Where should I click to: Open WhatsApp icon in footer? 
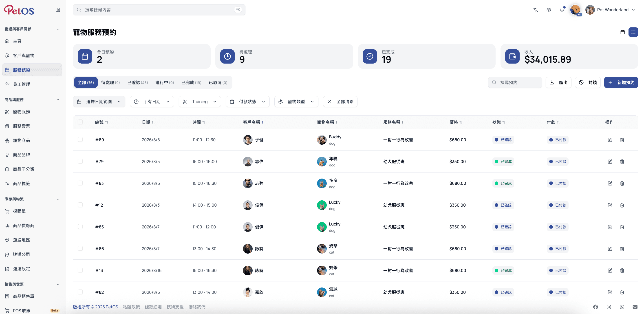click(622, 307)
